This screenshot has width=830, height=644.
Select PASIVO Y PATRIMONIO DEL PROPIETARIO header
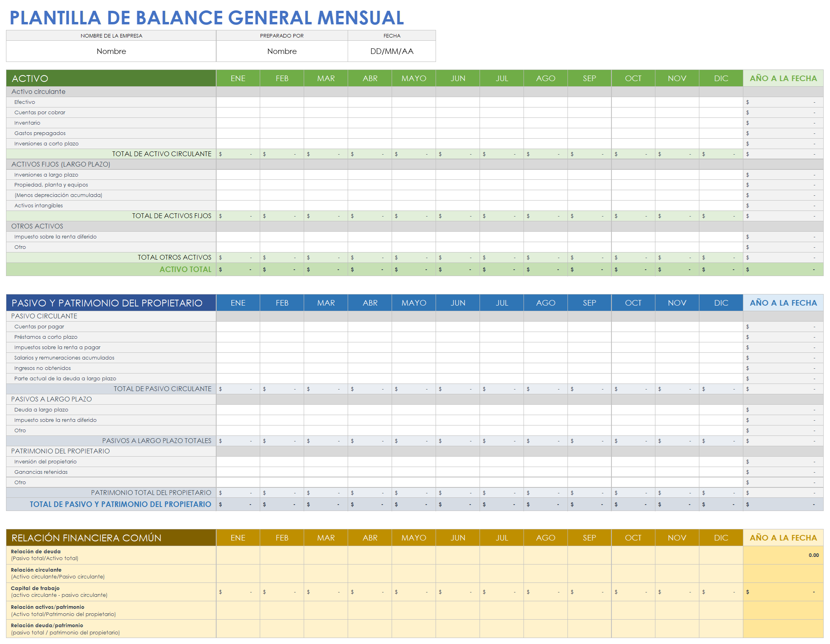[111, 303]
